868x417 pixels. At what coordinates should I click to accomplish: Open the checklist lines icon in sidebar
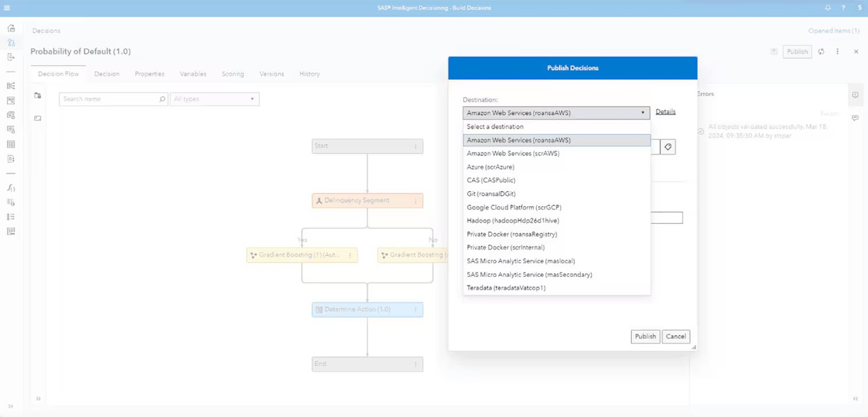[11, 217]
